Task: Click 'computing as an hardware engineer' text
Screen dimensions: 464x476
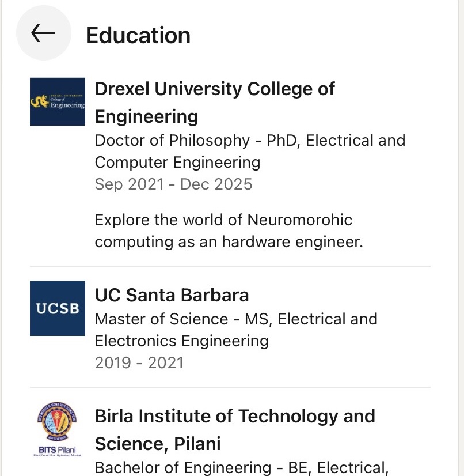Action: point(229,242)
